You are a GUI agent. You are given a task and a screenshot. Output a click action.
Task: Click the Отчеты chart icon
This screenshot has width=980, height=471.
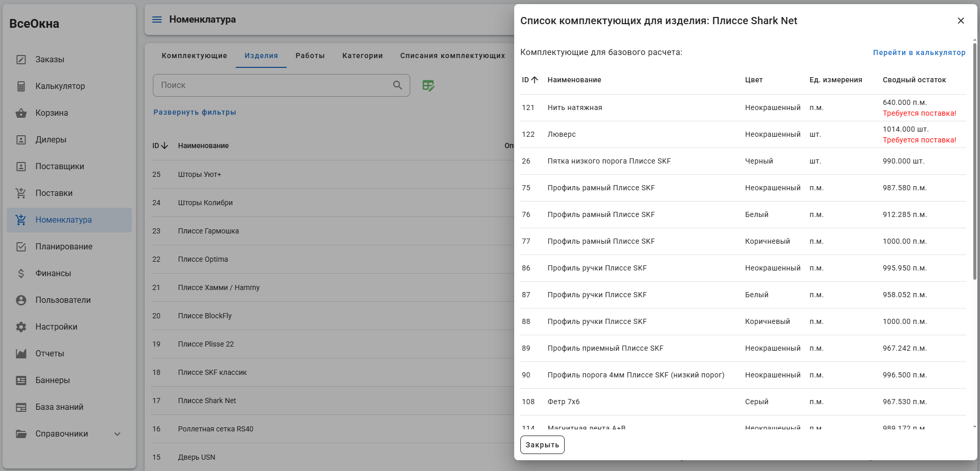(21, 354)
